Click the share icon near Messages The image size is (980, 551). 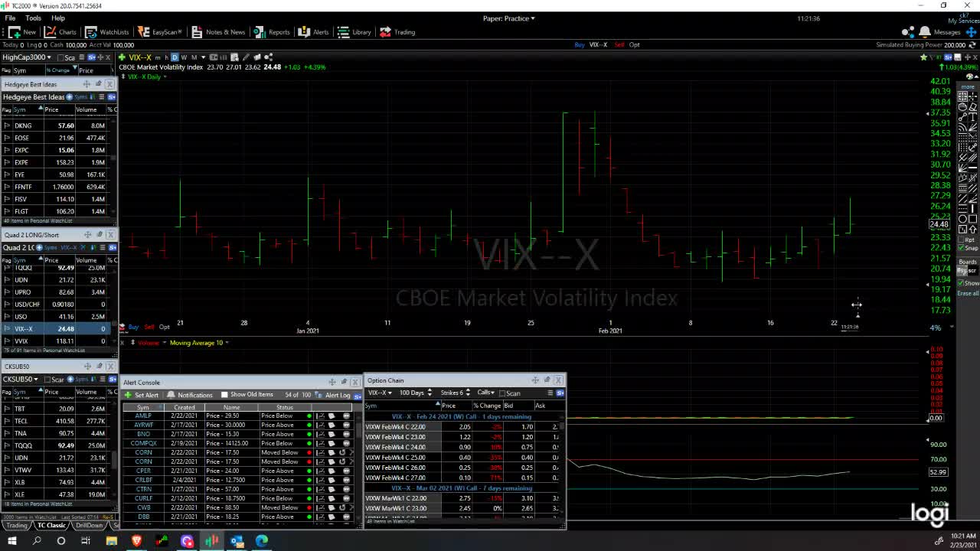tap(909, 32)
